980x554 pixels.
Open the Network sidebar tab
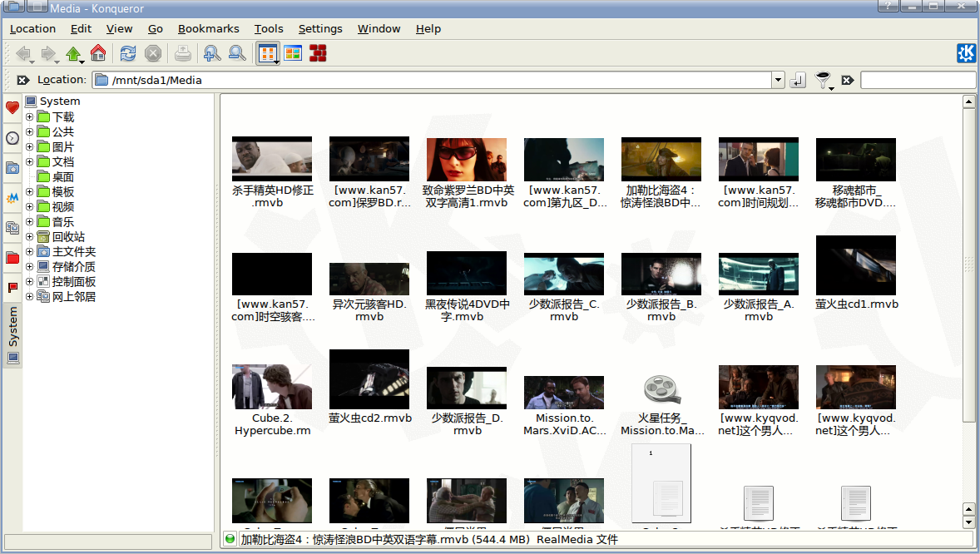coord(12,228)
